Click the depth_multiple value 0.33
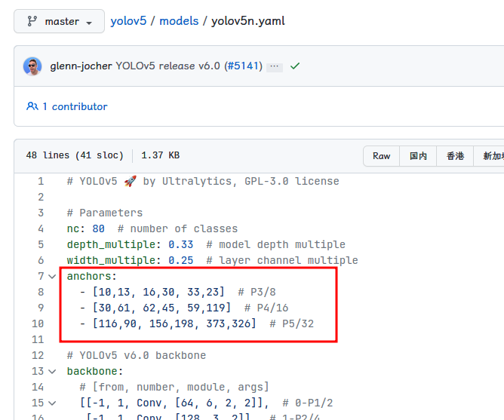 [180, 244]
